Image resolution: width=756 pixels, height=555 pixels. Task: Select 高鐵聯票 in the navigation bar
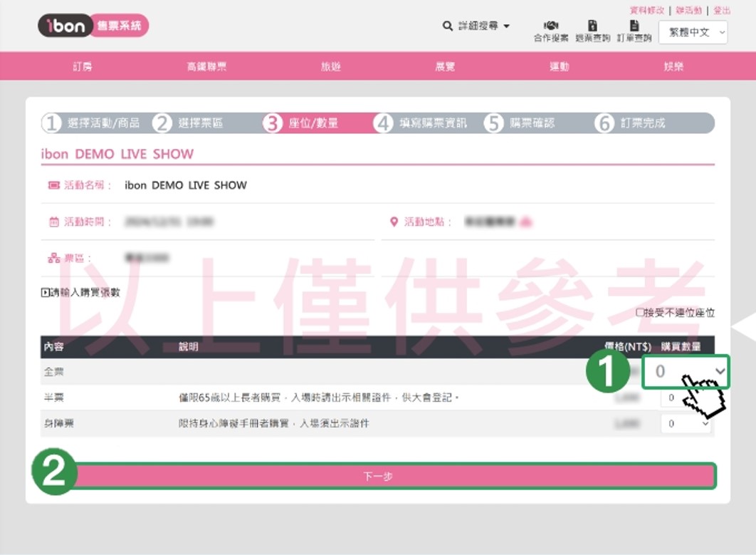(x=206, y=66)
